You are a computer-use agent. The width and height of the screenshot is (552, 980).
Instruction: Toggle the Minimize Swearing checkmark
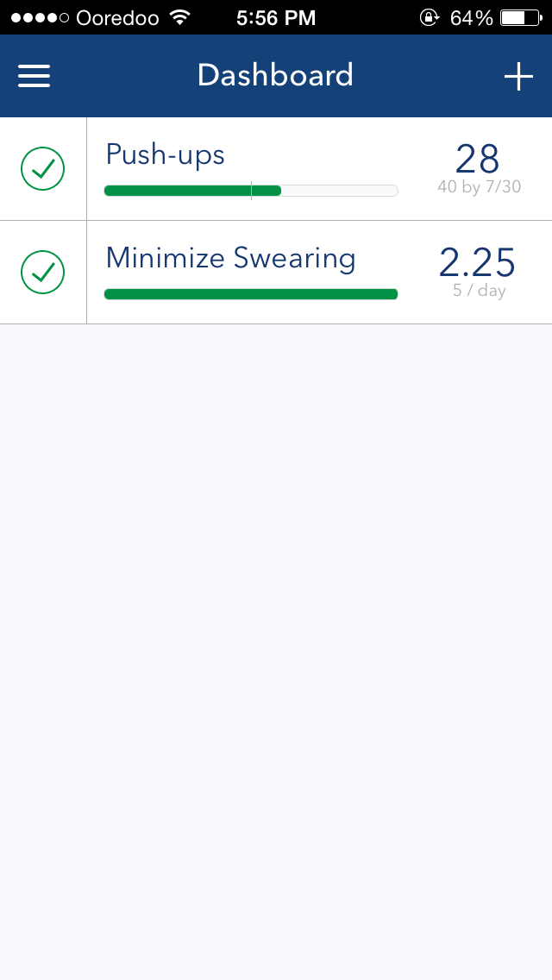43,273
